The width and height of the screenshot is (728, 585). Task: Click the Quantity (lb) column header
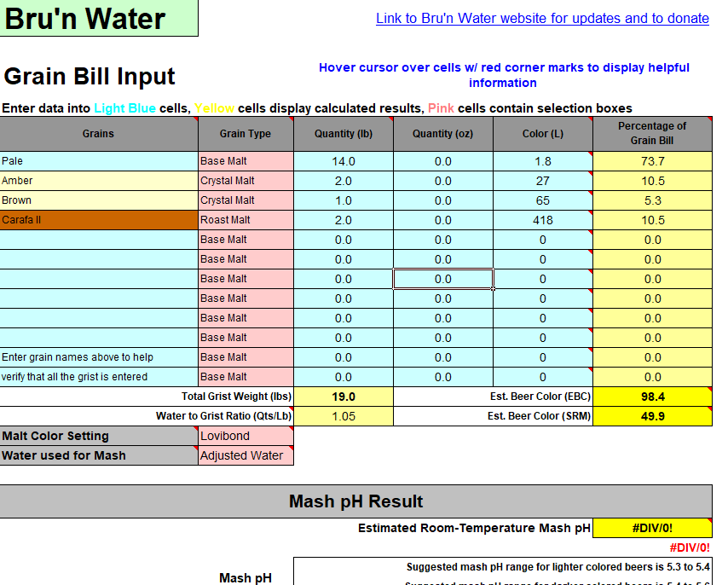(x=344, y=134)
